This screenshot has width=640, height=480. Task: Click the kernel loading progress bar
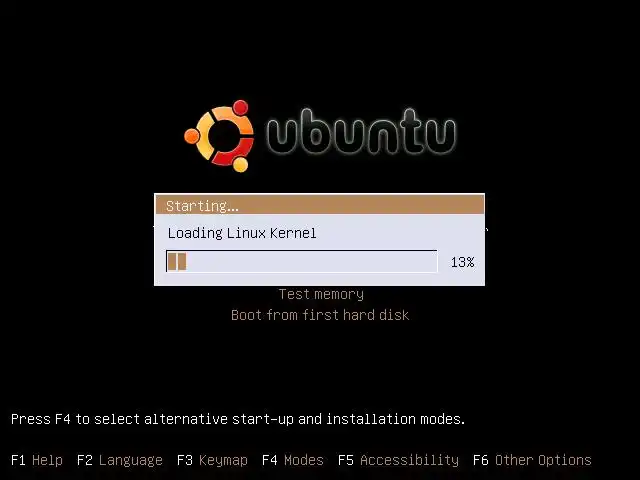tap(302, 261)
